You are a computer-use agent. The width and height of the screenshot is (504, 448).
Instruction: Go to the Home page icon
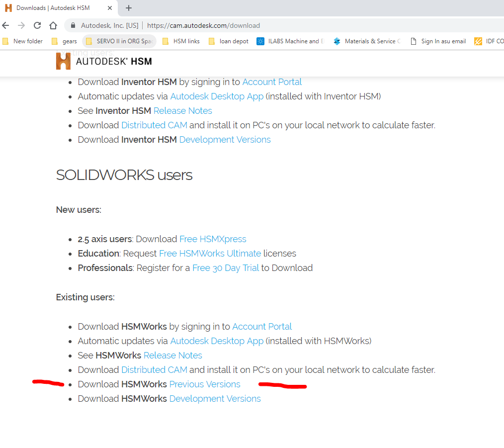pyautogui.click(x=53, y=25)
